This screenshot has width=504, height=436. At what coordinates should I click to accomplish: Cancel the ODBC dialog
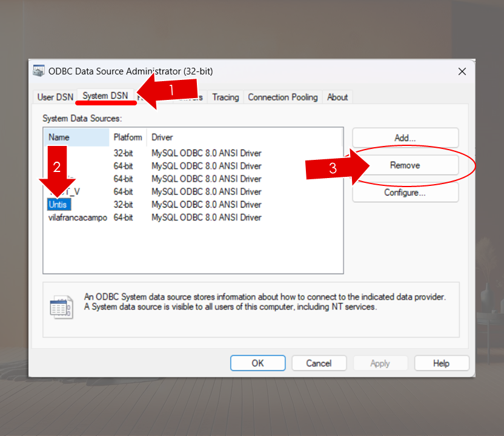tap(319, 363)
